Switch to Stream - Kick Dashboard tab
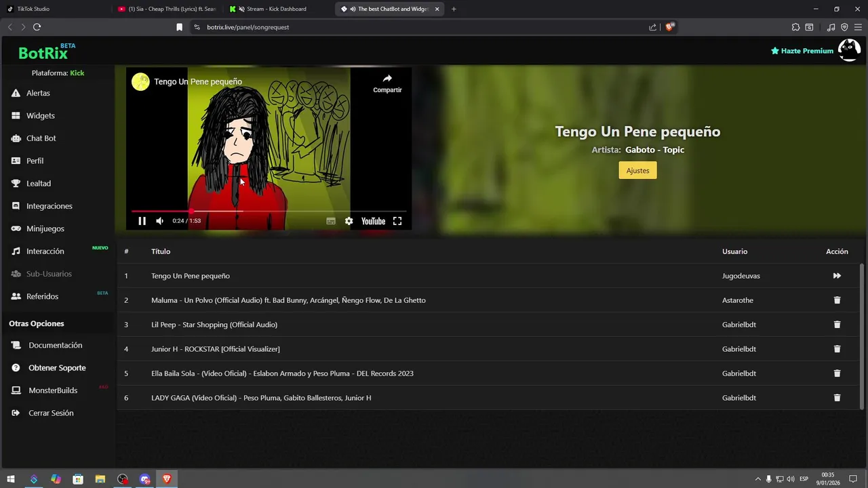 point(278,9)
